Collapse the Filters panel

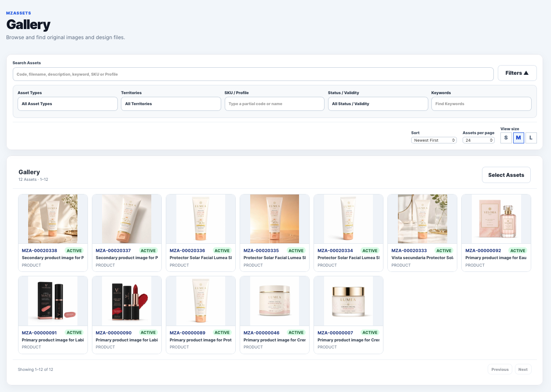click(517, 73)
